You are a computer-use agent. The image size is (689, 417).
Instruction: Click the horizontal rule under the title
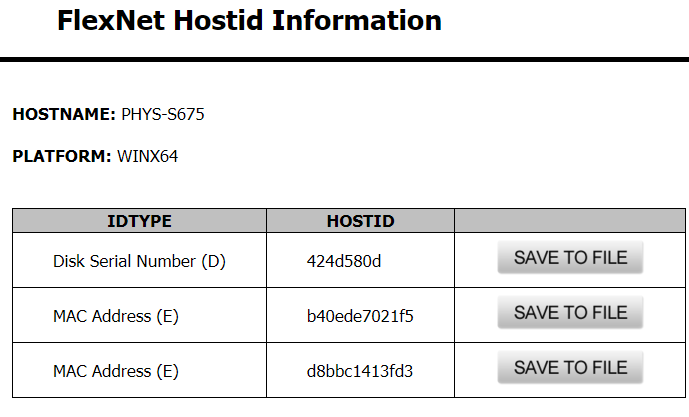pos(344,59)
